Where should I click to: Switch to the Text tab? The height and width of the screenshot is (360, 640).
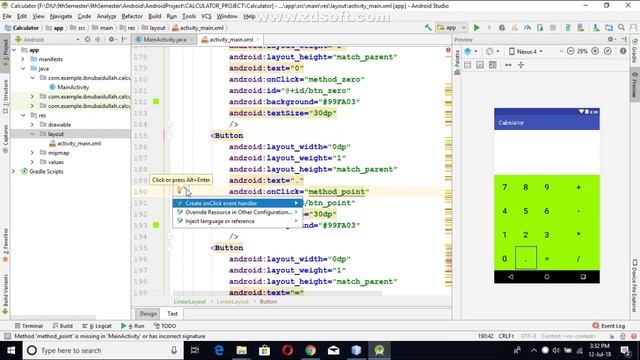tap(172, 313)
